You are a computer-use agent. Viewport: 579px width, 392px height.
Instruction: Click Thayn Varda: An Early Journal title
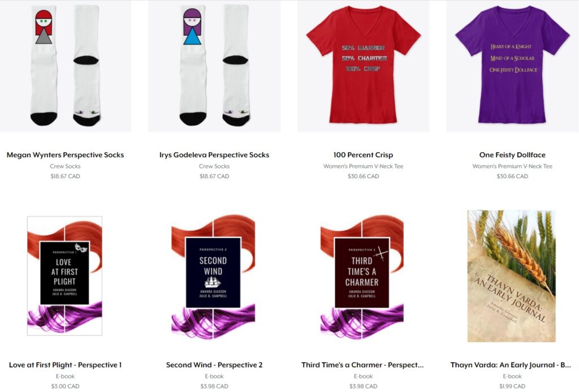point(511,365)
